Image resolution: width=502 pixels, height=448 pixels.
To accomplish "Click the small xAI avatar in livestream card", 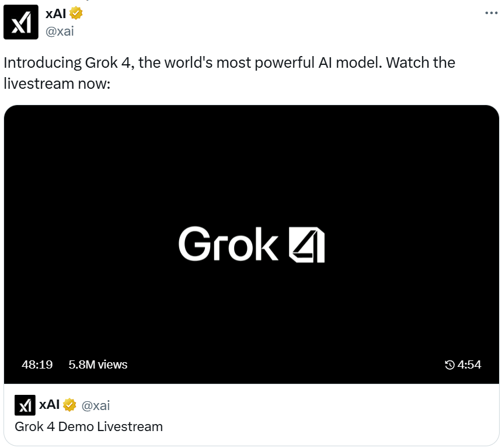I will coord(25,405).
